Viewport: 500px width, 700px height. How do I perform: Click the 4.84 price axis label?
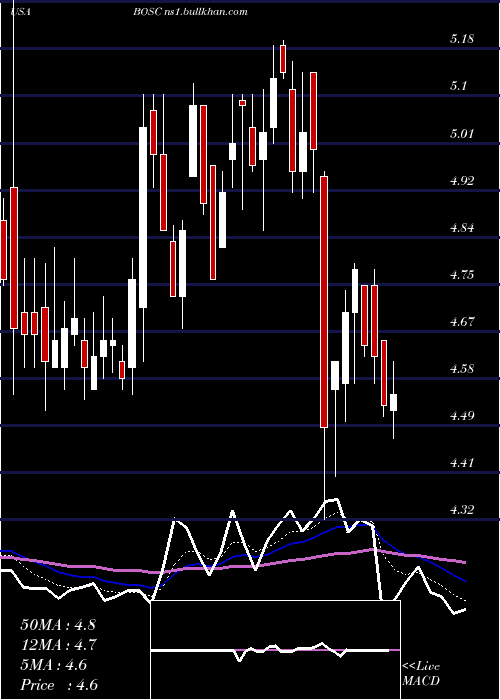coord(462,228)
